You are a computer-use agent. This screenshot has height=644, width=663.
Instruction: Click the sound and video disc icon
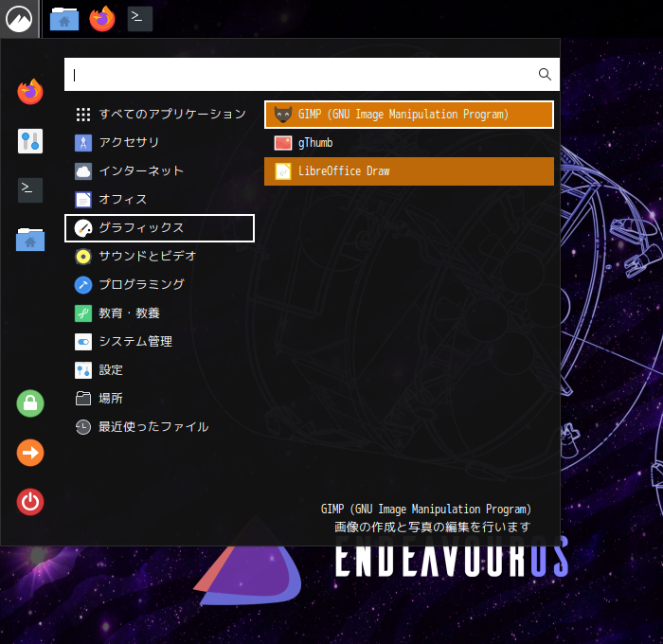83,257
